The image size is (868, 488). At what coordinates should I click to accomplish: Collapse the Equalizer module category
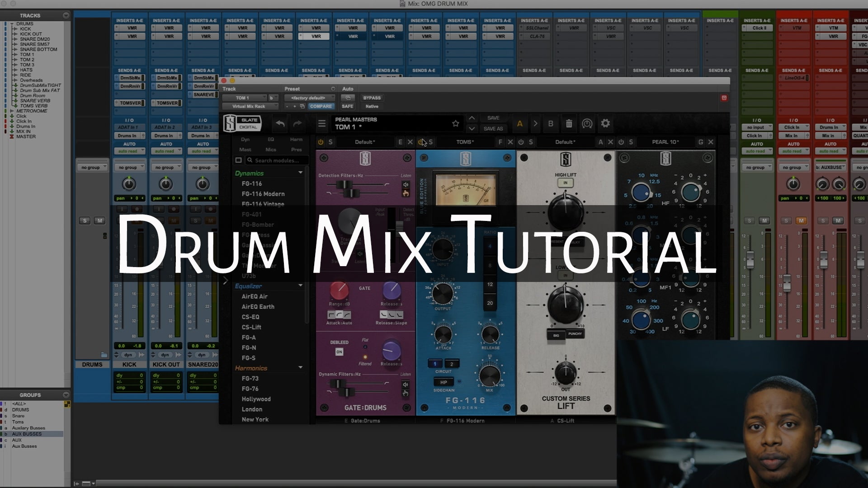tap(300, 286)
